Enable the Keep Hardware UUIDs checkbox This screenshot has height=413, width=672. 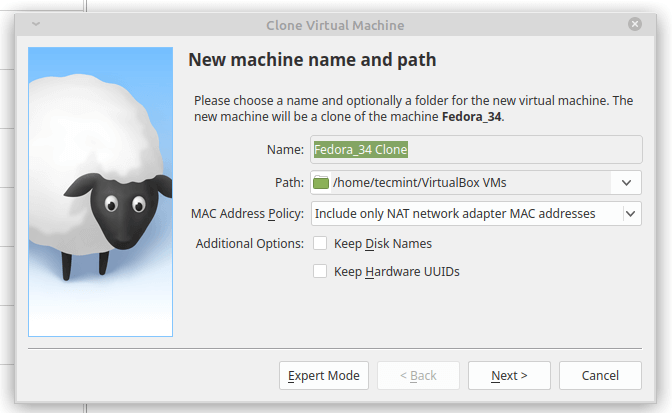point(320,271)
